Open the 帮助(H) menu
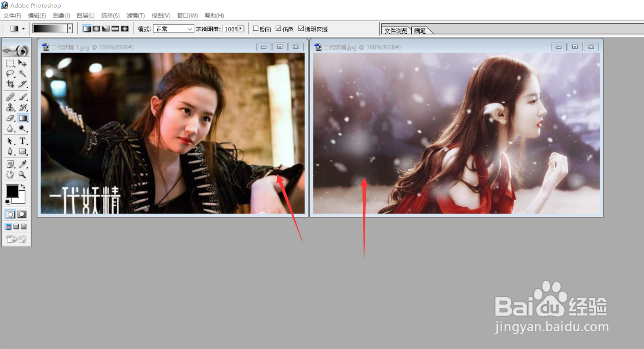Screen dimensions: 644x349 click(214, 16)
